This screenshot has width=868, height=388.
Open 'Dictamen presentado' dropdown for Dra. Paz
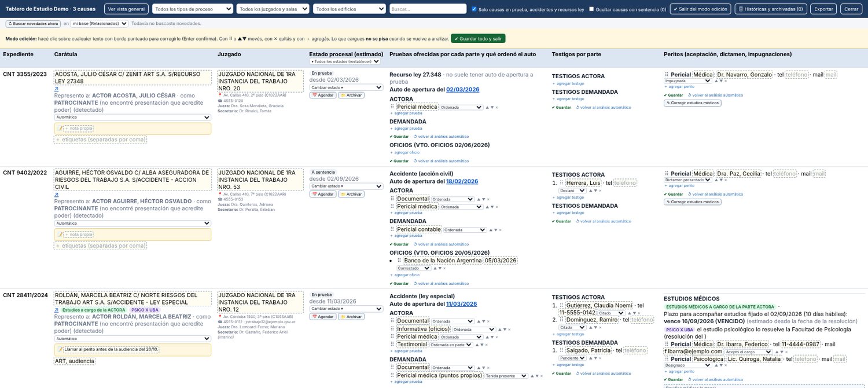coord(688,180)
